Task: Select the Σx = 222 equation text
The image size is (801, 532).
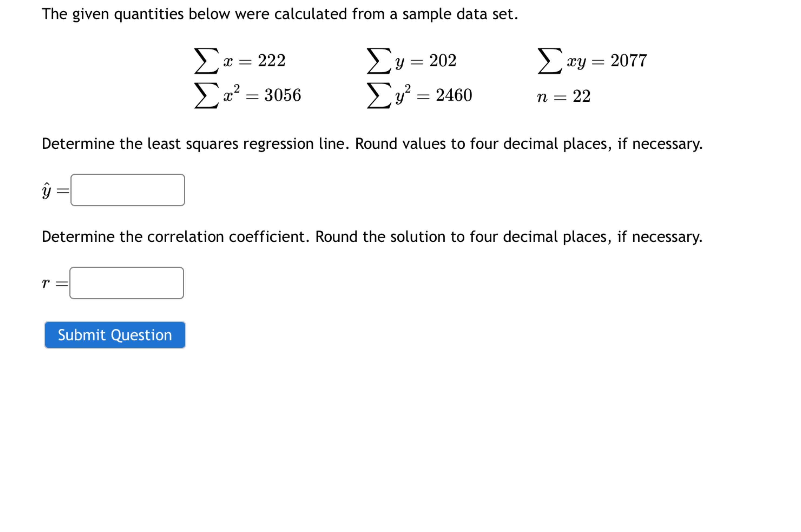Action: pos(239,61)
